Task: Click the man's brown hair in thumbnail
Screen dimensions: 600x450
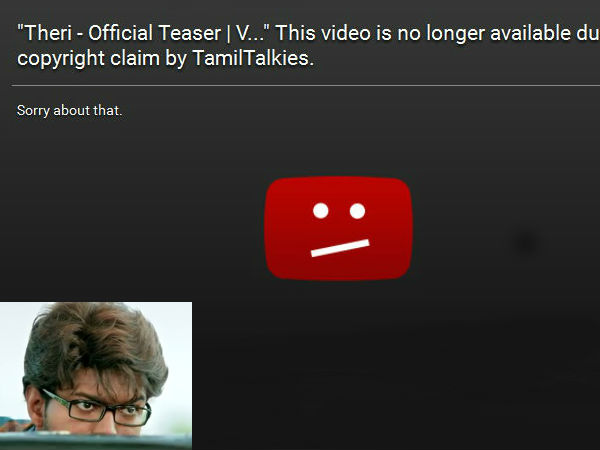Action: [96, 344]
